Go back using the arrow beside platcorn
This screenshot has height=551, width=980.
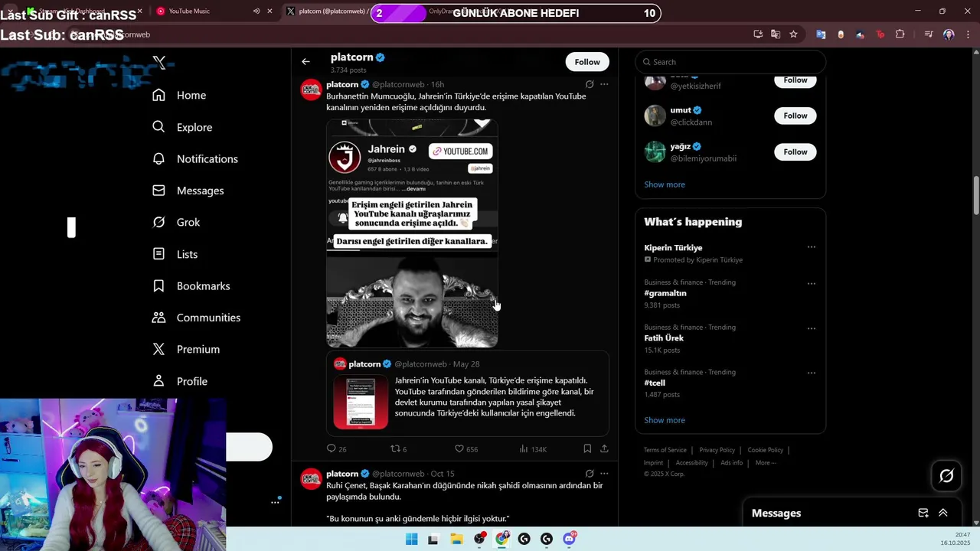pyautogui.click(x=305, y=62)
